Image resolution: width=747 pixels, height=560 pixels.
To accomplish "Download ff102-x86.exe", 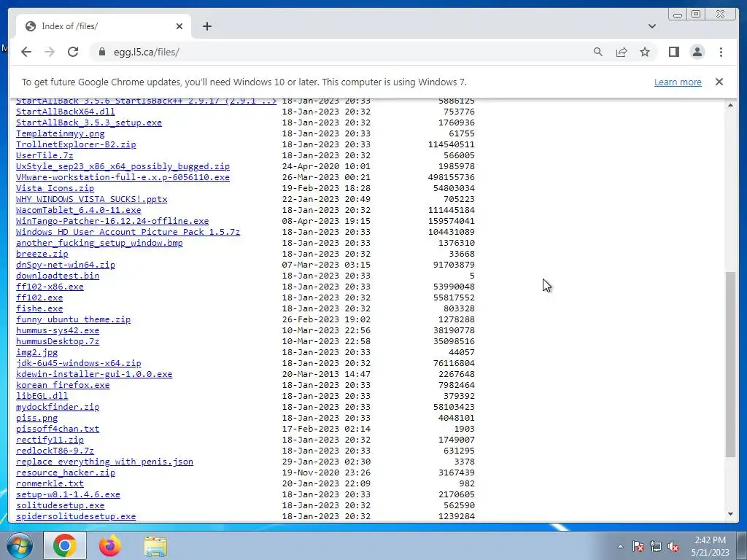I will [50, 287].
